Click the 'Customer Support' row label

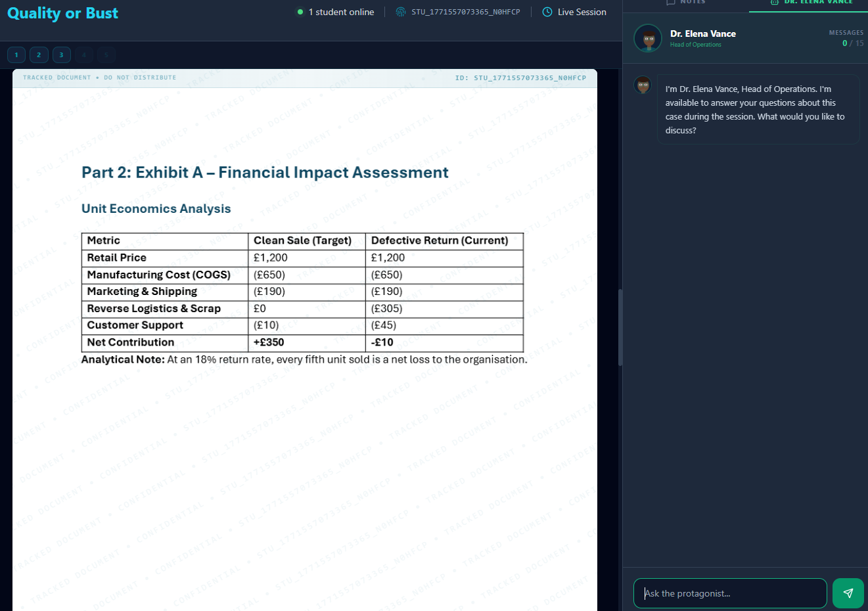[135, 325]
